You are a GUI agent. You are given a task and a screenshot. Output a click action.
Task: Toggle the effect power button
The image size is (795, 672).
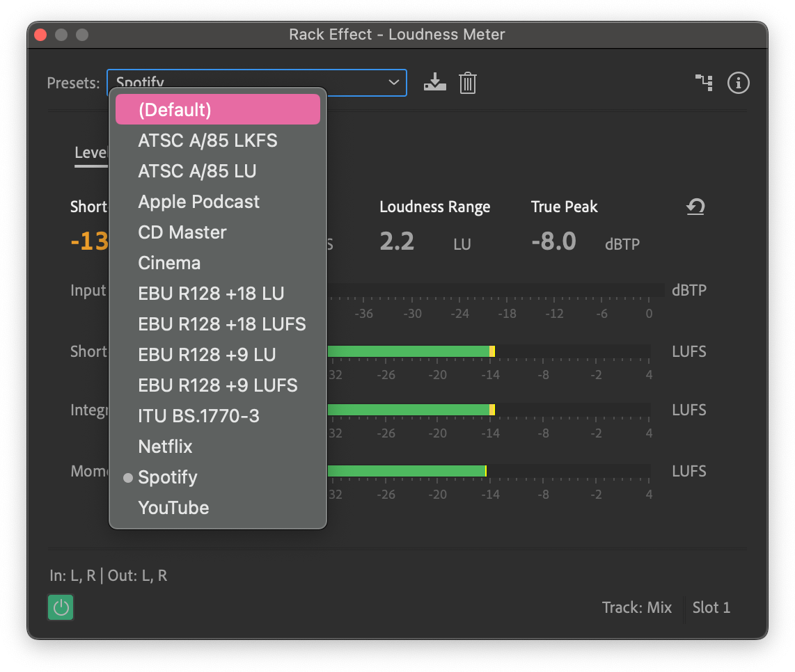[60, 607]
